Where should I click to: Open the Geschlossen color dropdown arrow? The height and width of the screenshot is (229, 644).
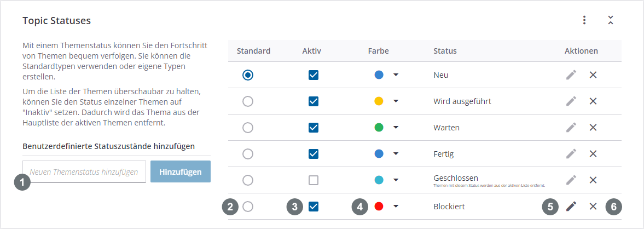tap(396, 180)
